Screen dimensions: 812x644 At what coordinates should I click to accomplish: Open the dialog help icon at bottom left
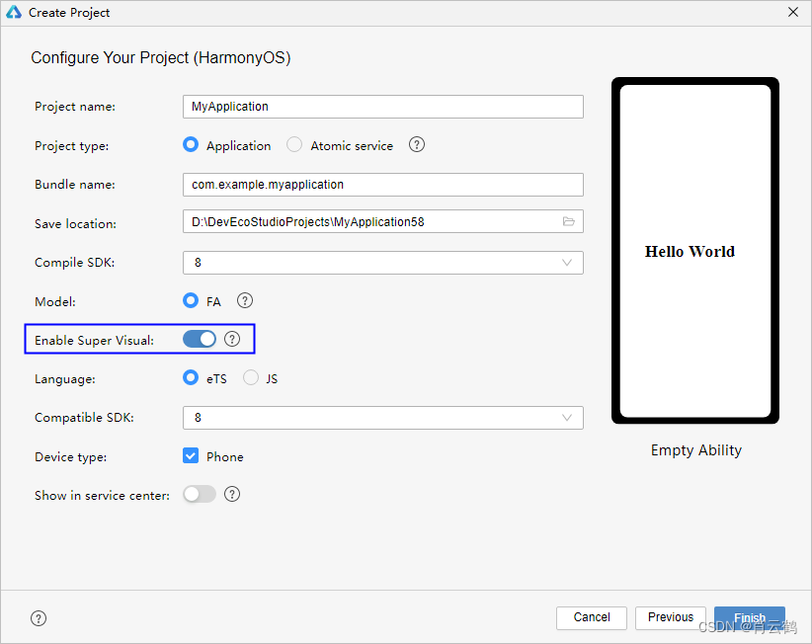coord(39,618)
